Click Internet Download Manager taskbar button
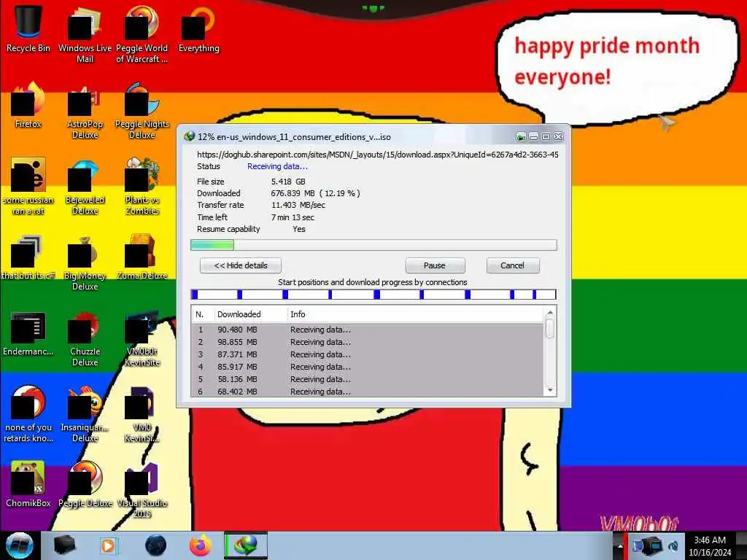 point(246,545)
